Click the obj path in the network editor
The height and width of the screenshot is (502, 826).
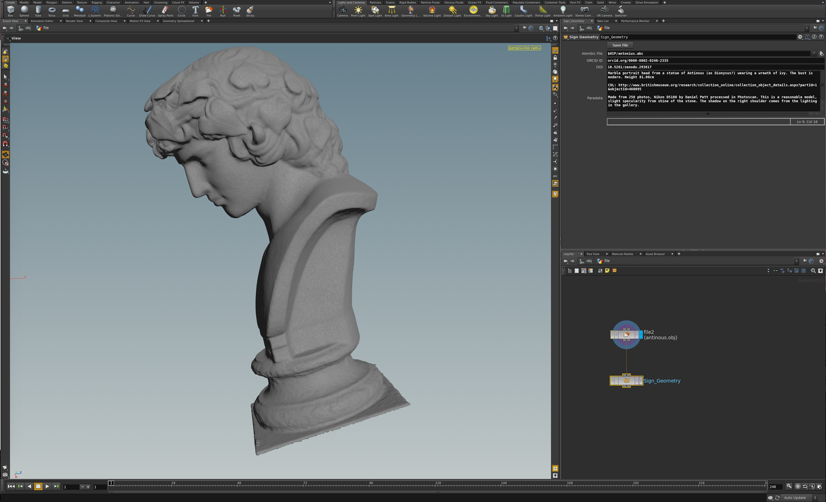[x=586, y=261]
